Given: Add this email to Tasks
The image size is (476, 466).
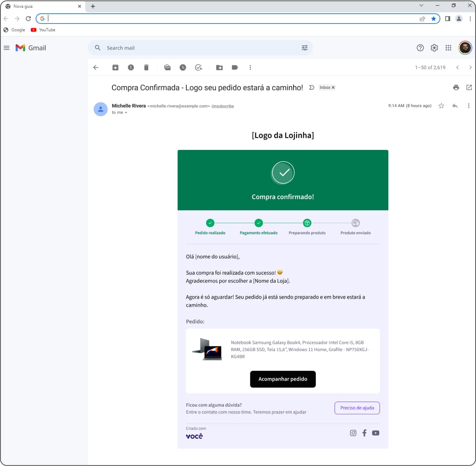Looking at the screenshot, I should [198, 67].
